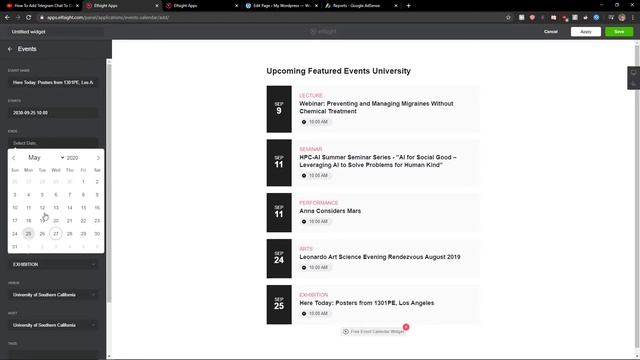Navigate back in the browser
Viewport: 640px width, 360px height.
click(7, 18)
